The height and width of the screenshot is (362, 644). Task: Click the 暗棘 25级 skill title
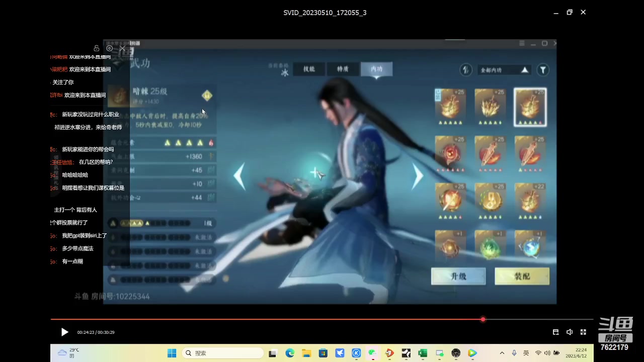(x=150, y=91)
